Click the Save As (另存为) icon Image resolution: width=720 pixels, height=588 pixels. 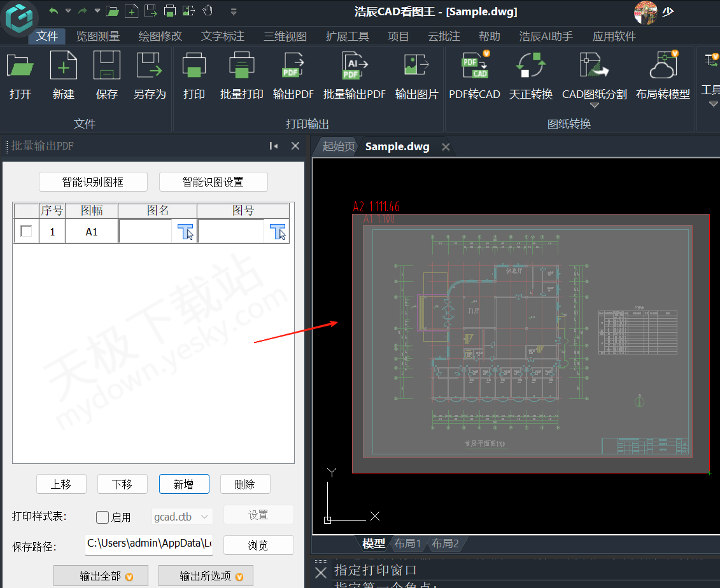click(x=150, y=66)
